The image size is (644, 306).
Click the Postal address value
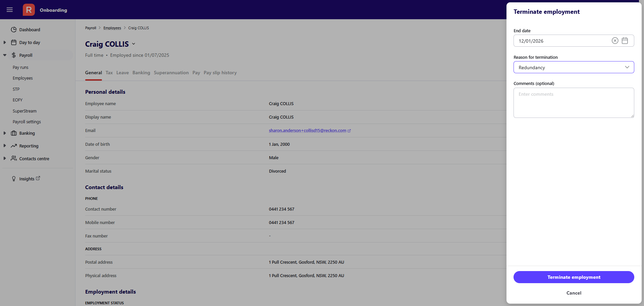tap(306, 262)
